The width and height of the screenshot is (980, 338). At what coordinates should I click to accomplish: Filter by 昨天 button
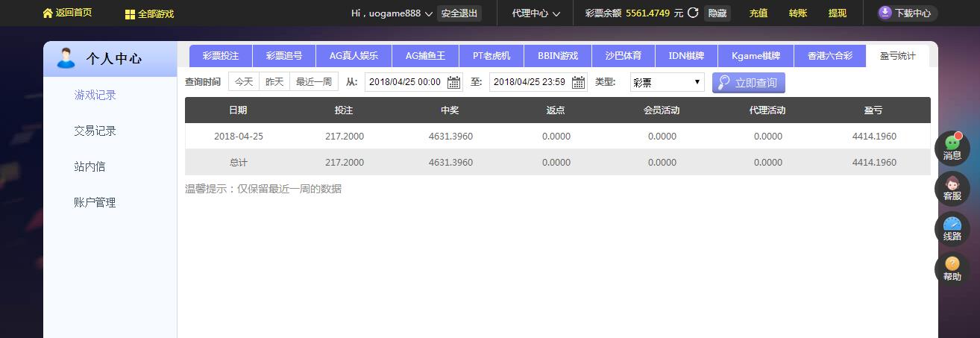click(x=274, y=82)
